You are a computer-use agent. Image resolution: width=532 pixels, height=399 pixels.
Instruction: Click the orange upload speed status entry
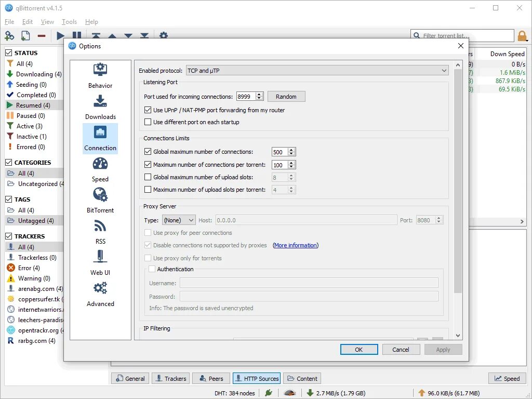(449, 393)
